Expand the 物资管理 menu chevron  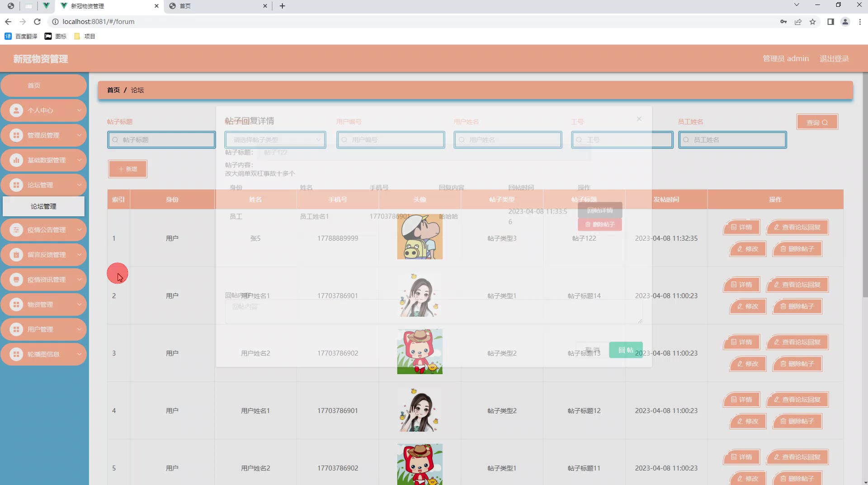click(79, 304)
